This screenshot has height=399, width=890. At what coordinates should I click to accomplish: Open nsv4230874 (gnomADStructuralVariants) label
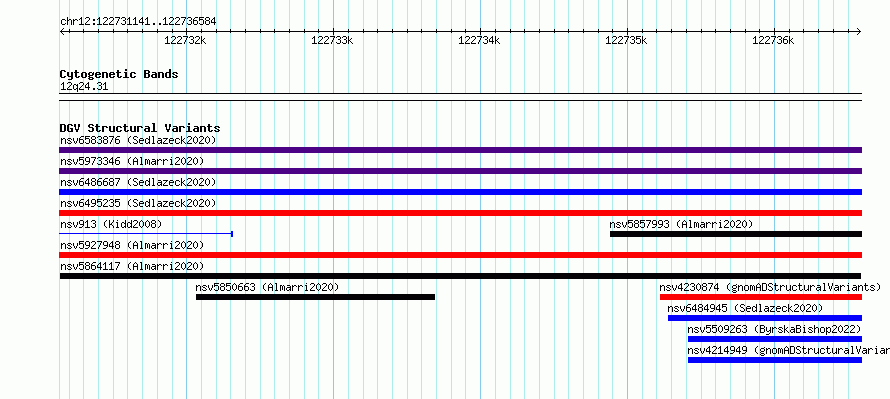(770, 287)
